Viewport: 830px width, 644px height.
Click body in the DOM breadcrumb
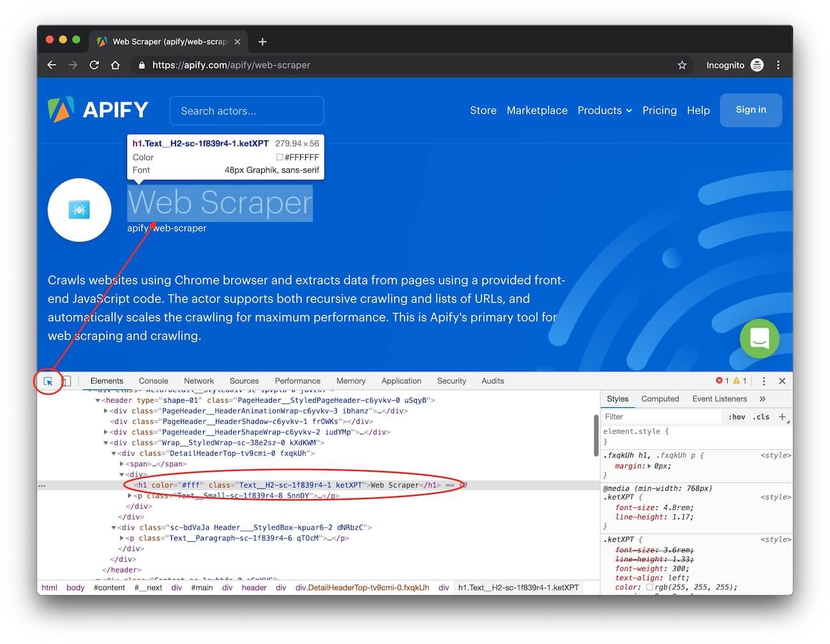[x=75, y=588]
